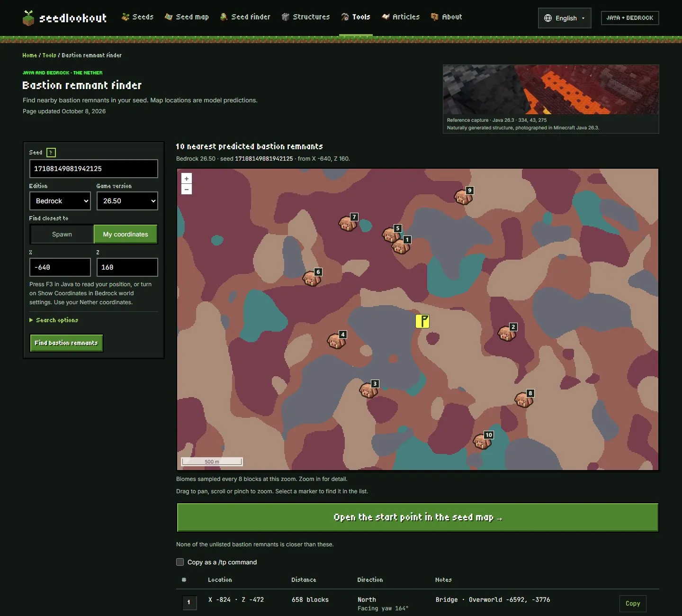682x616 pixels.
Task: Click bastion marker number 10 on map
Action: pyautogui.click(x=483, y=441)
